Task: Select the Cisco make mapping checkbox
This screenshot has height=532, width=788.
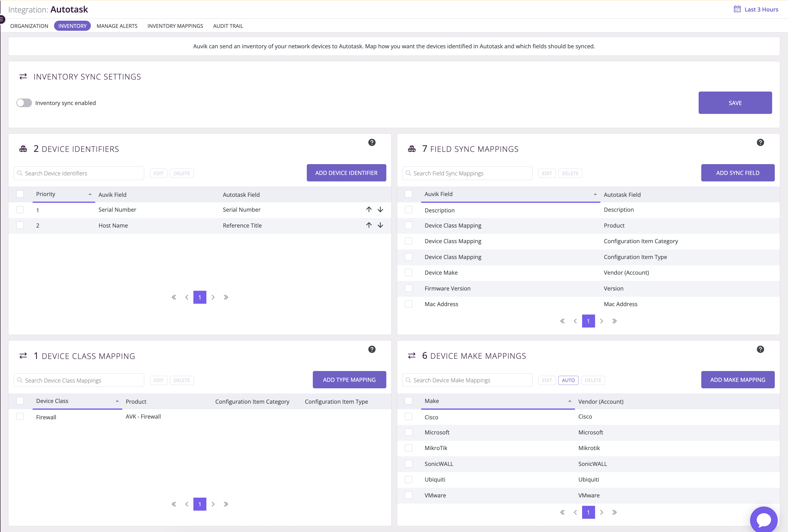Action: point(409,416)
